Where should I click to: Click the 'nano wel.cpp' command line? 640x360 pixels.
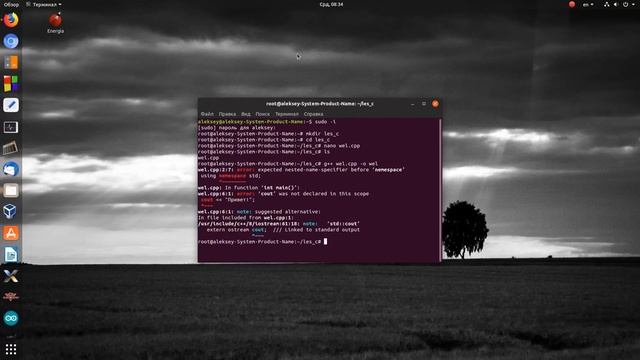coord(279,146)
